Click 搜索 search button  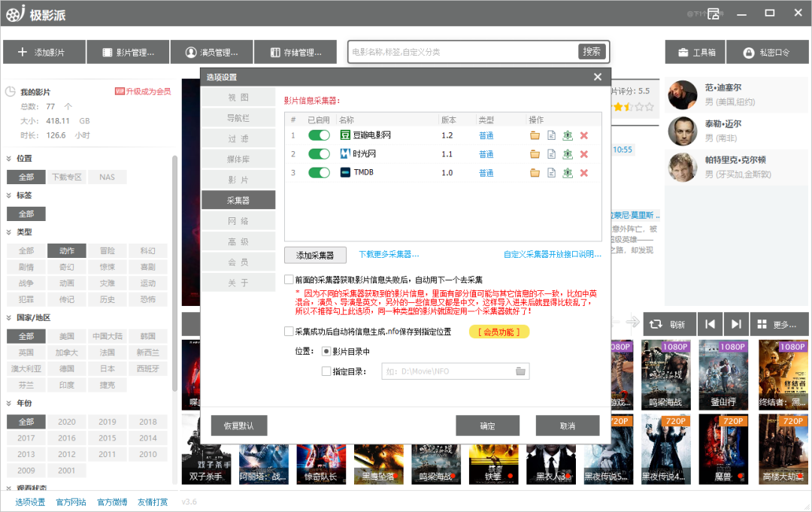click(x=592, y=52)
